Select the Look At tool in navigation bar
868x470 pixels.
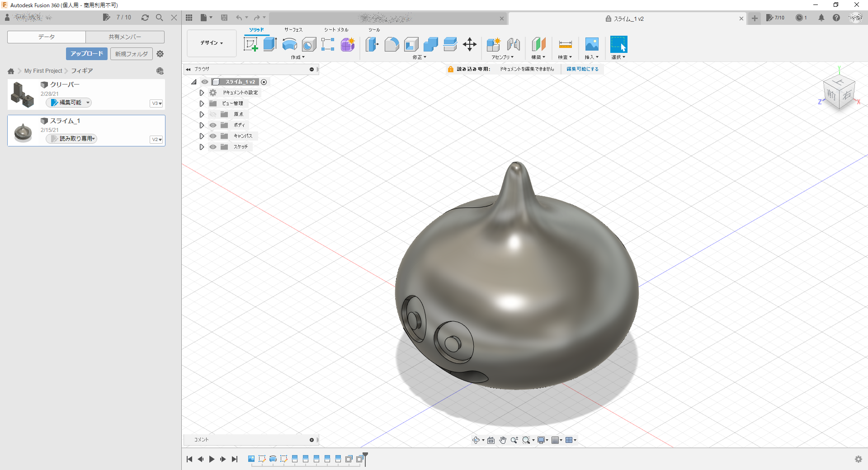[491, 440]
